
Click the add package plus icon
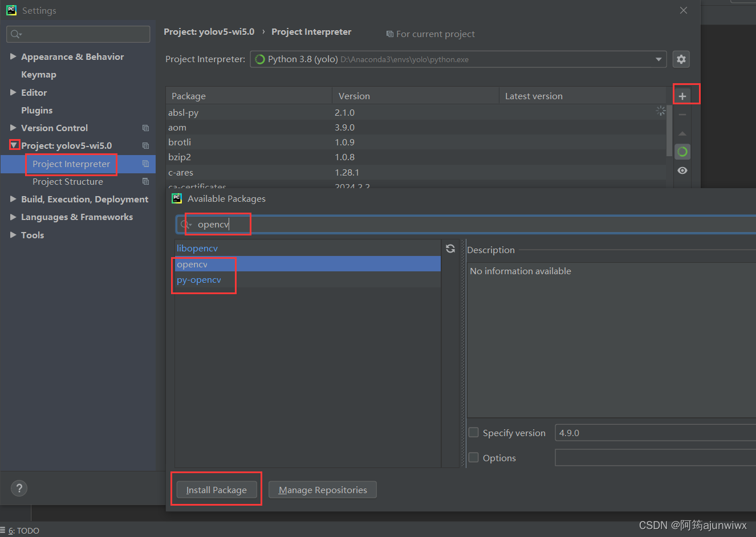(x=682, y=96)
